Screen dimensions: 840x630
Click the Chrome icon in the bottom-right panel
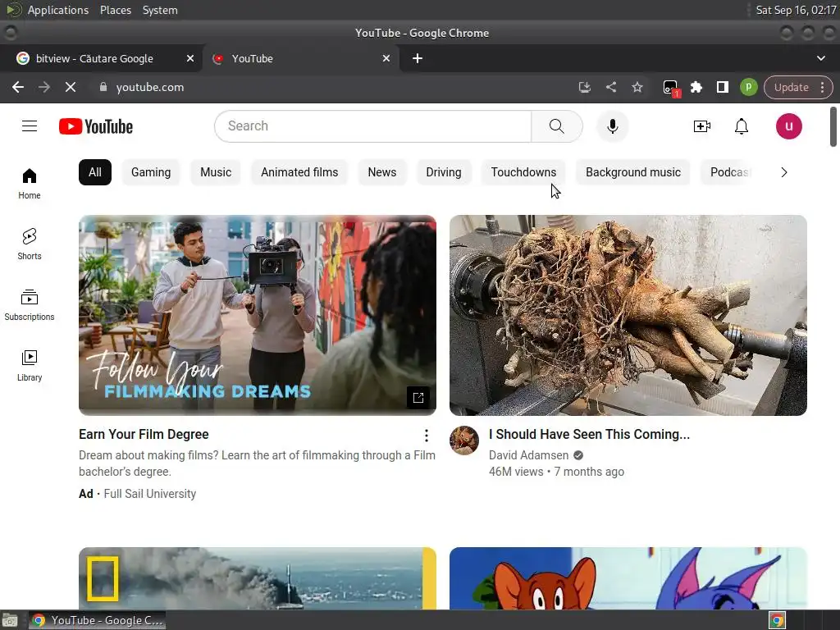pyautogui.click(x=778, y=620)
